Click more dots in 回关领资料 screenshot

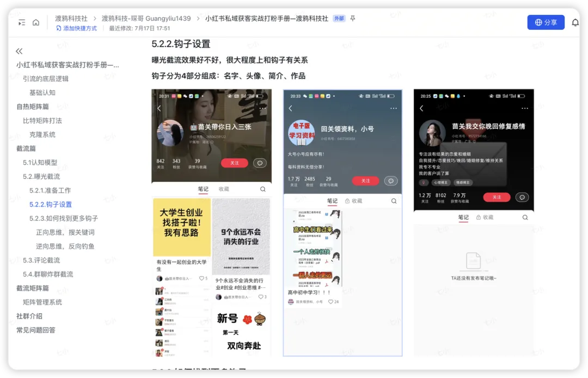[394, 108]
